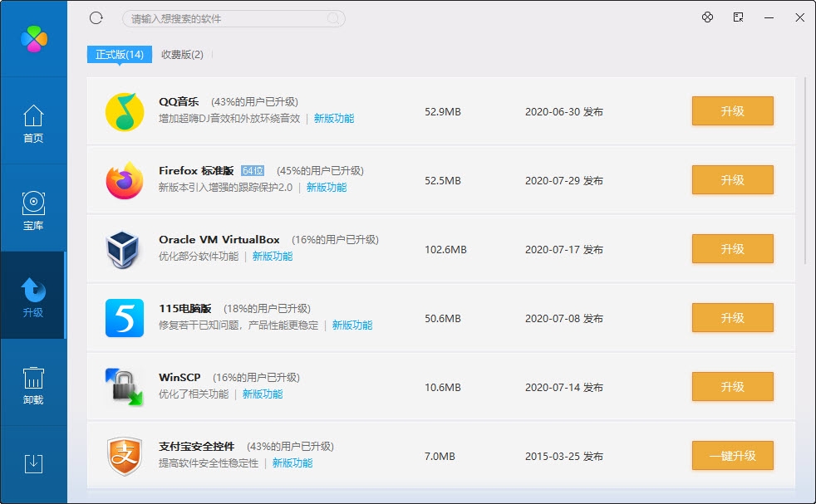Open the skin icon in title bar
This screenshot has width=816, height=504.
(707, 17)
